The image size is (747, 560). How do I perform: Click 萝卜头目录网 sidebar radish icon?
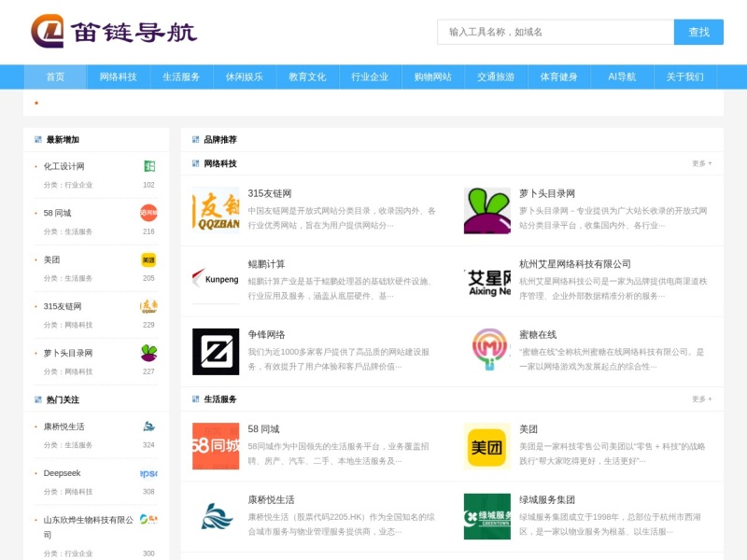[x=148, y=353]
